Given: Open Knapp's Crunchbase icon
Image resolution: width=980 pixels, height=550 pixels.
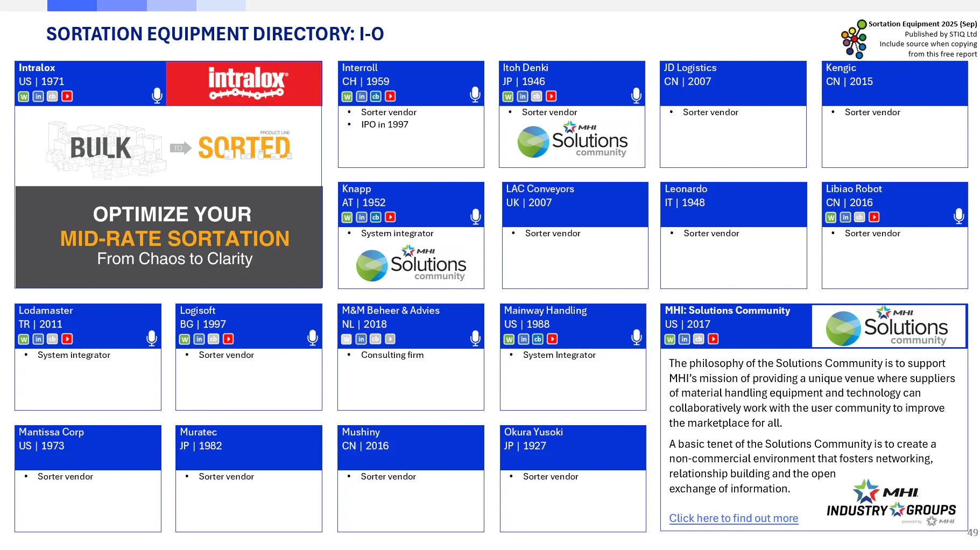Looking at the screenshot, I should [376, 217].
